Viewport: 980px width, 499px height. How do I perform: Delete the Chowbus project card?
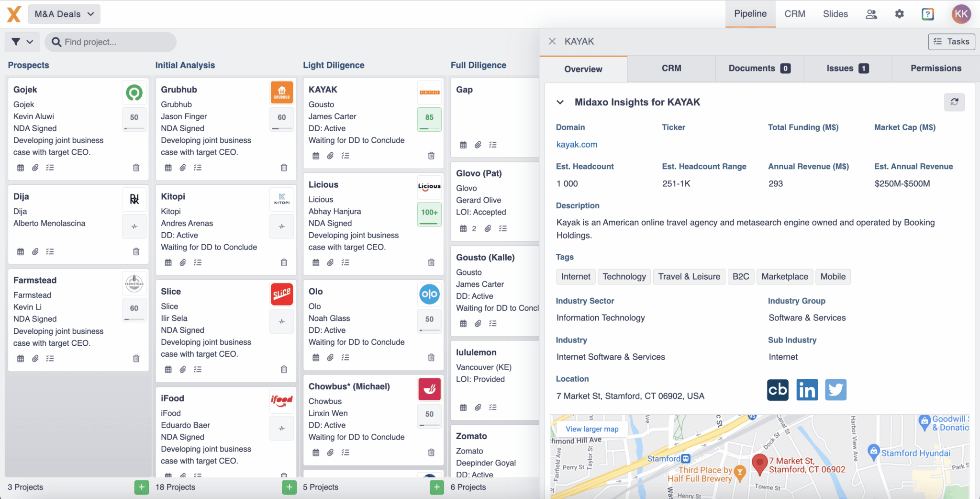[431, 452]
